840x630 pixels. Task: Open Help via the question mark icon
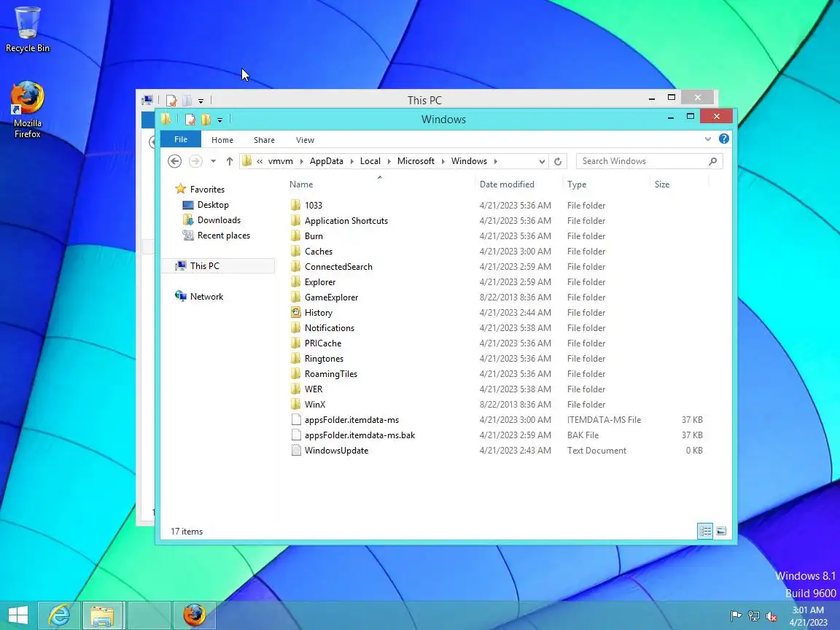(x=724, y=139)
